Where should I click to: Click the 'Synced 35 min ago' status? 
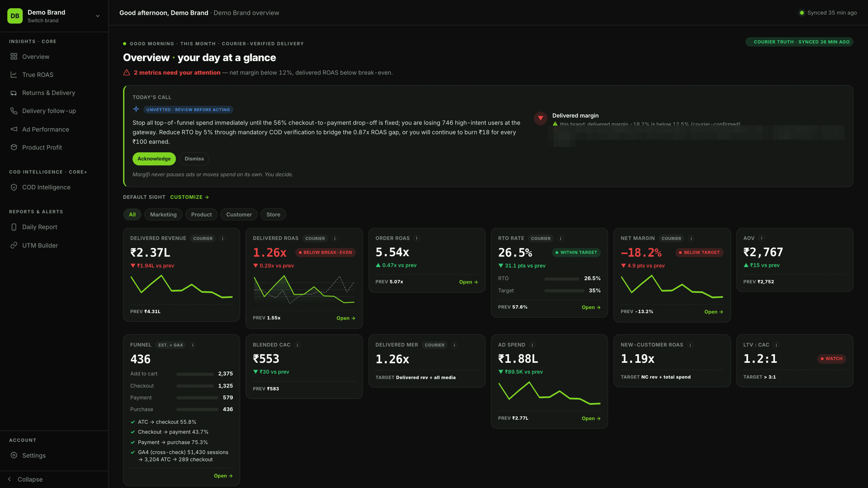(x=828, y=13)
